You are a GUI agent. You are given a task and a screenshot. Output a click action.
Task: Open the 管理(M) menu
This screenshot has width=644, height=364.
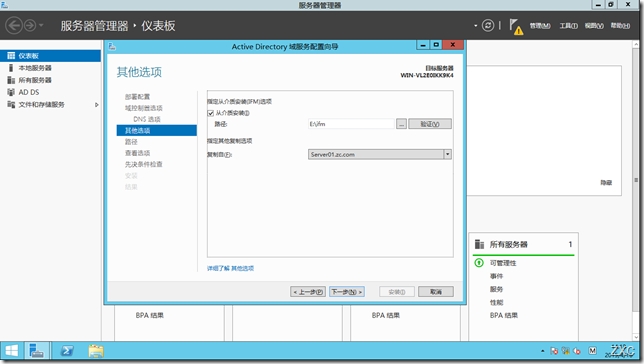[x=540, y=26]
